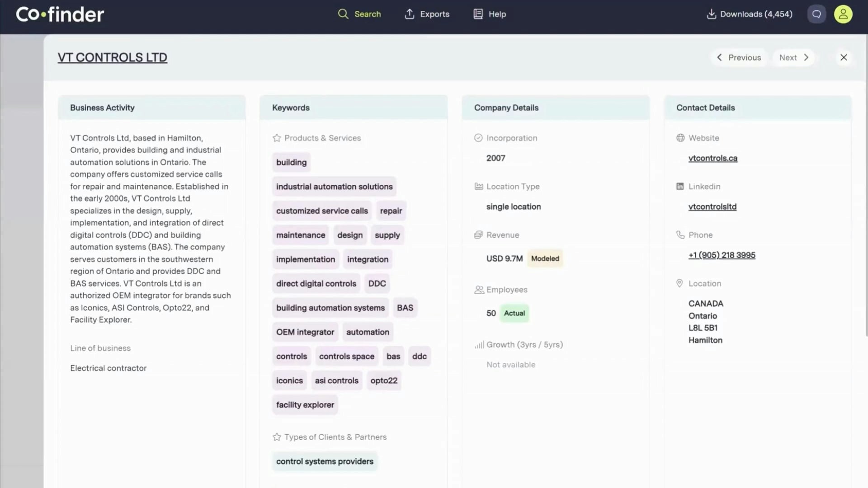
Task: Click the Downloads tray icon
Action: point(711,14)
